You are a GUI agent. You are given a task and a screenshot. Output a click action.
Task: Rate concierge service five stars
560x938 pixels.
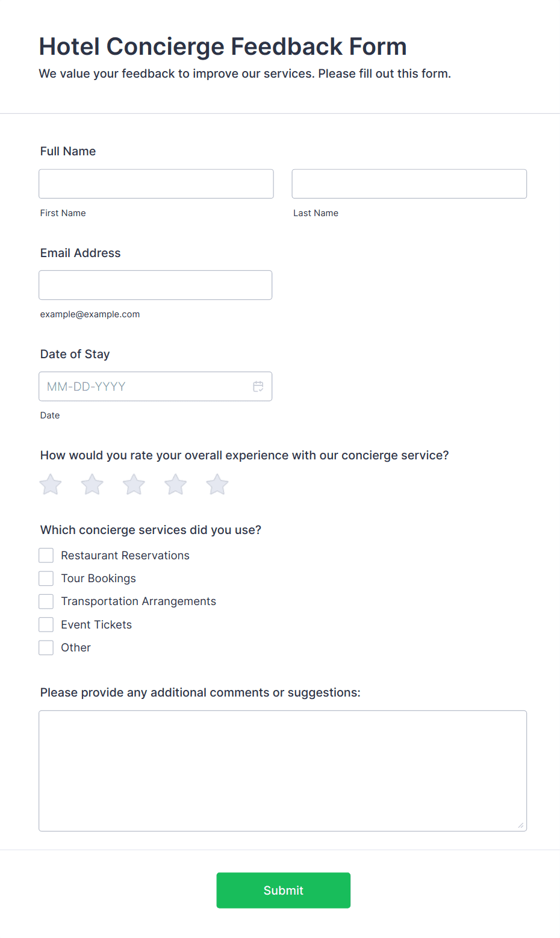coord(217,485)
